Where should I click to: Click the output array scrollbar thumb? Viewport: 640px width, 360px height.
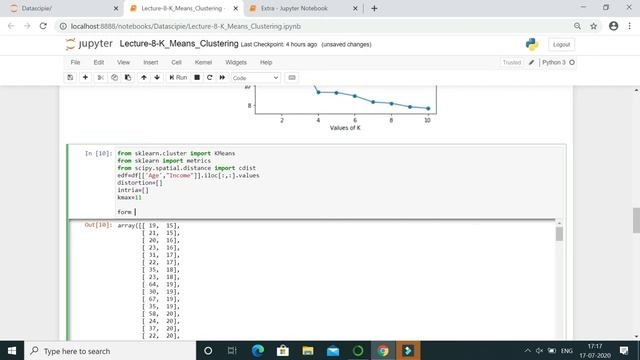pos(559,234)
